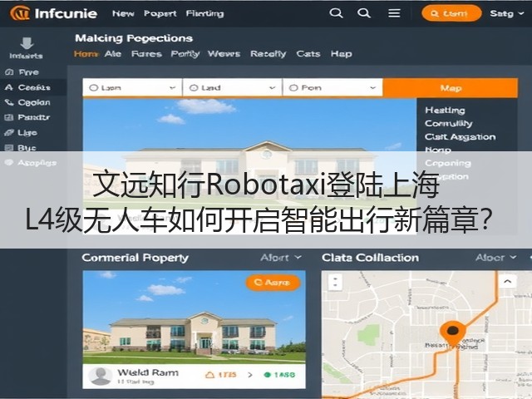The image size is (532, 399).
Task: Open Frve sidebar item icon
Action: click(9, 72)
